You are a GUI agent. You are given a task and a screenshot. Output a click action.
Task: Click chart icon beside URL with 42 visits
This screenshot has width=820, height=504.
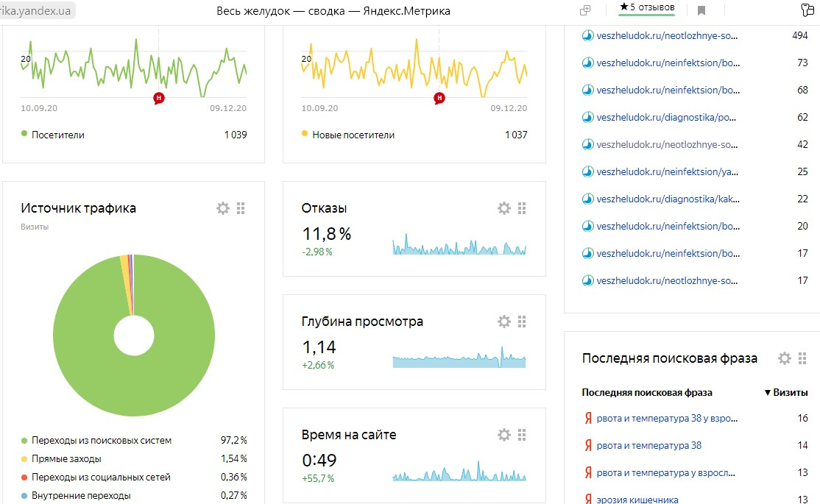[x=588, y=144]
